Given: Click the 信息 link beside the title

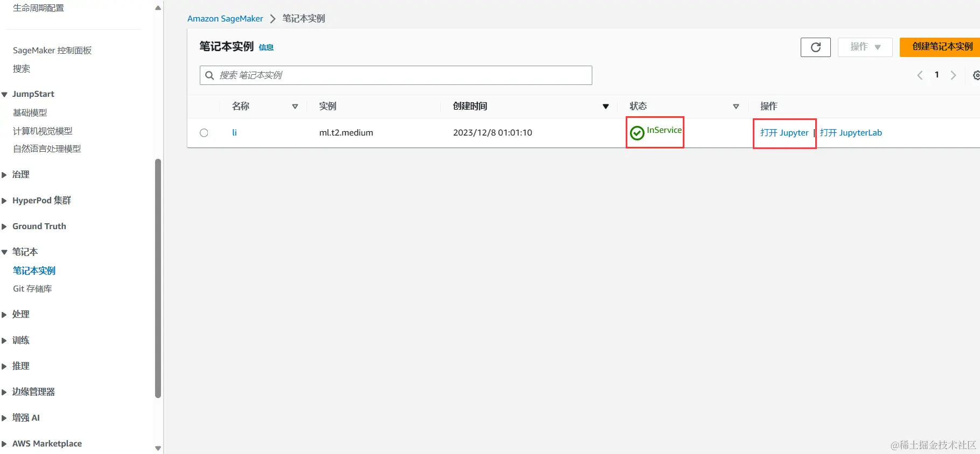Looking at the screenshot, I should click(266, 47).
